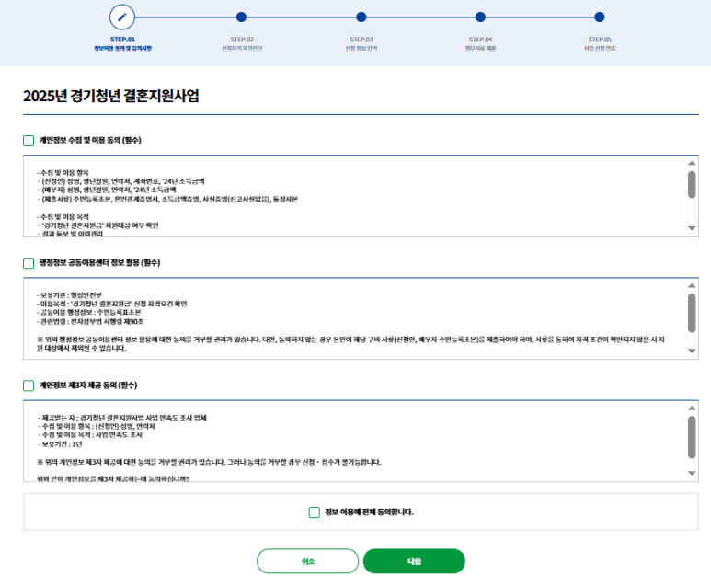Click the line starting 공동이용 행정정보
This screenshot has height=588, width=711.
tap(89, 313)
